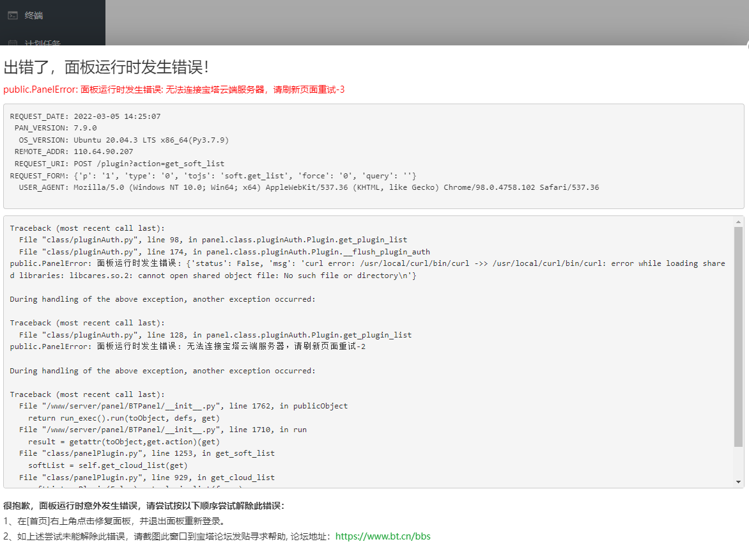Click the curl error libcares.so.2 message

[x=367, y=270]
